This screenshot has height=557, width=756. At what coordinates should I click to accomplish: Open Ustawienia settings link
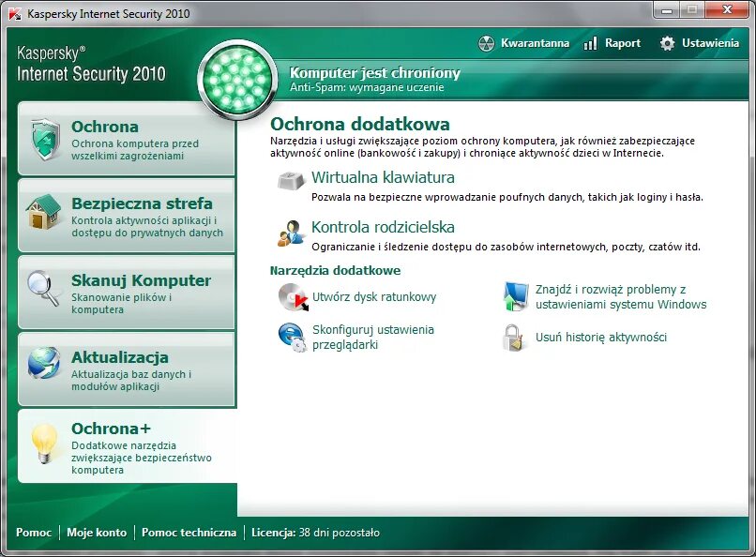tap(710, 43)
